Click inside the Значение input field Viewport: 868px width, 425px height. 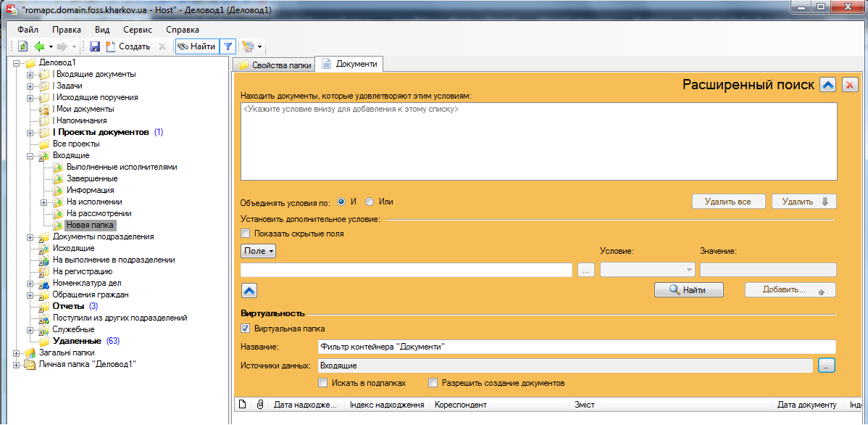point(769,269)
